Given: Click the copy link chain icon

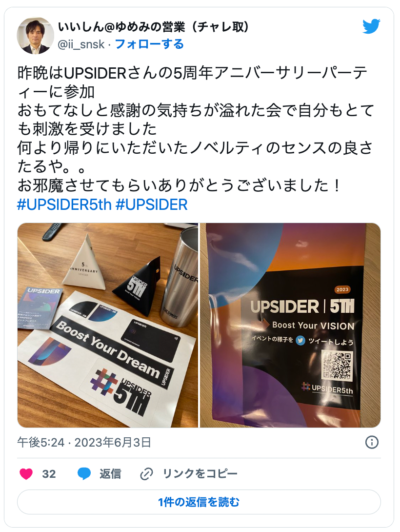Looking at the screenshot, I should click(146, 473).
